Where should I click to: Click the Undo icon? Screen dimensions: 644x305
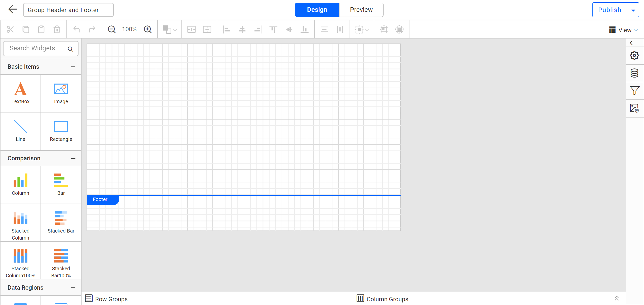pyautogui.click(x=76, y=29)
